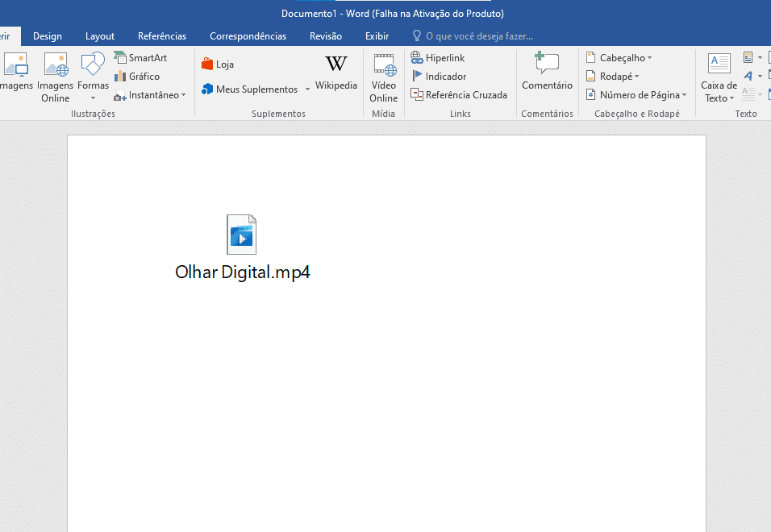Open the Exibir tab
The width and height of the screenshot is (771, 532).
[x=377, y=35]
